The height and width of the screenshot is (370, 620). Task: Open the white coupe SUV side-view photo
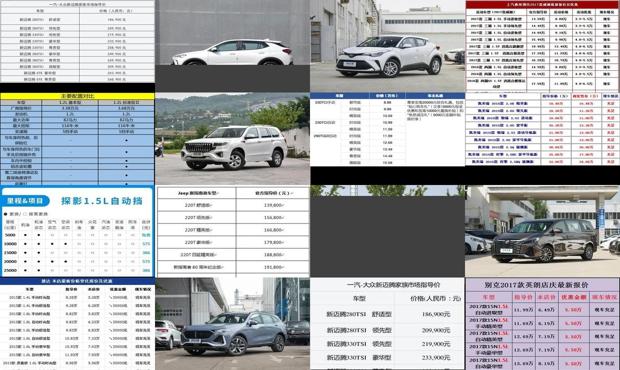232,46
